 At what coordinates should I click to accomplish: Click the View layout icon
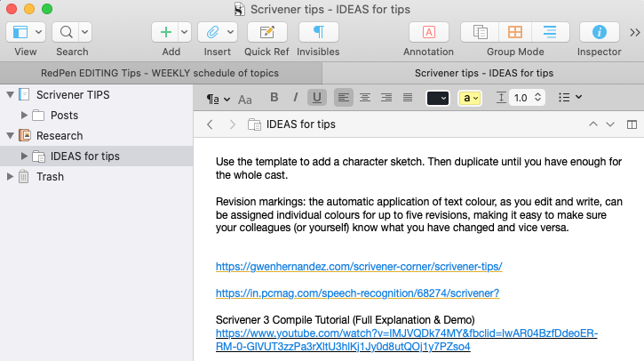pyautogui.click(x=20, y=32)
